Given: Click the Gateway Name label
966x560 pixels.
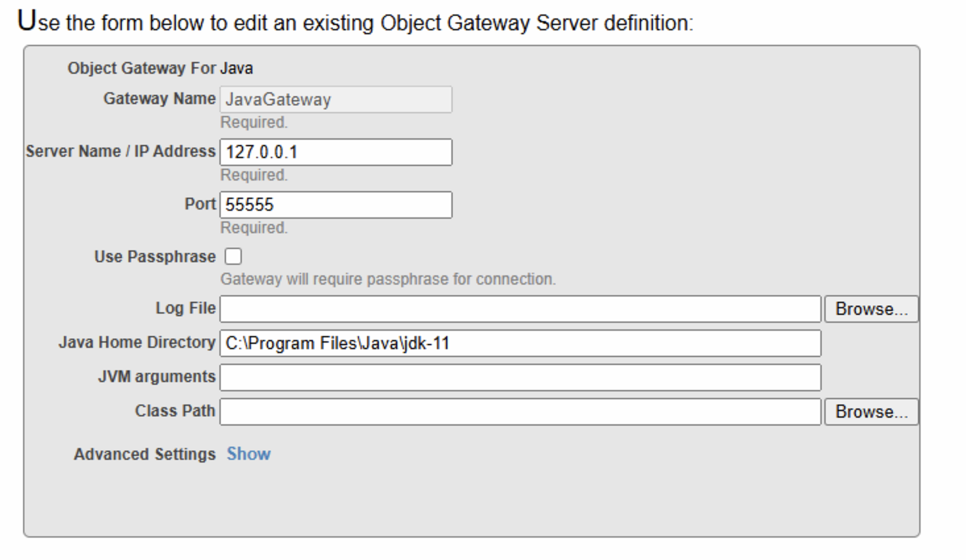Looking at the screenshot, I should tap(159, 99).
